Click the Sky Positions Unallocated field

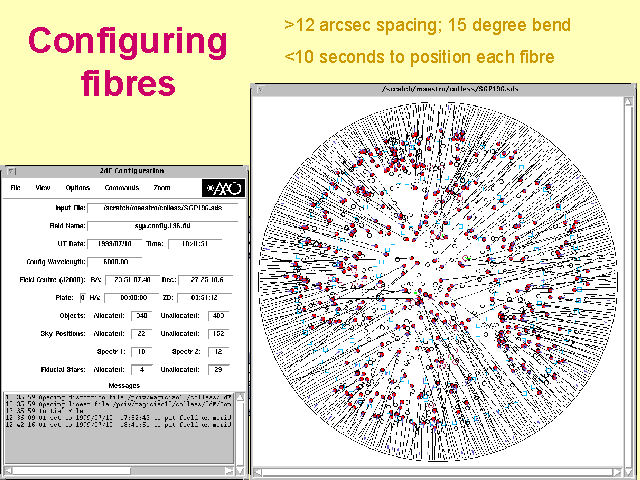214,335
